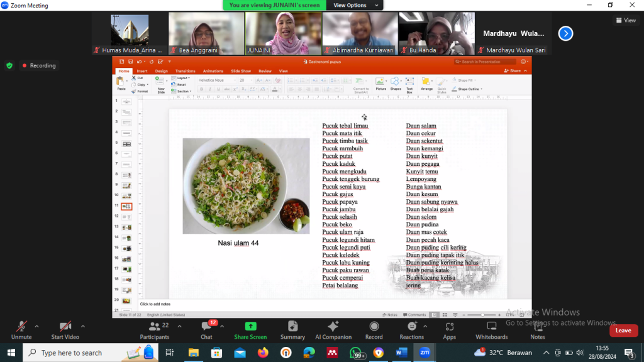Start Video camera toggle
This screenshot has height=362, width=644.
click(x=65, y=330)
